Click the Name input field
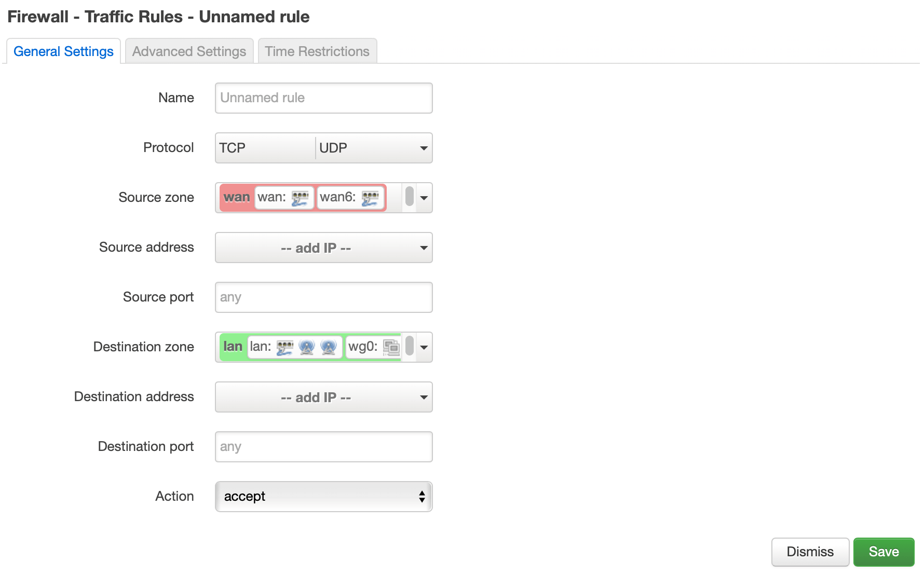This screenshot has height=576, width=924. pos(323,98)
